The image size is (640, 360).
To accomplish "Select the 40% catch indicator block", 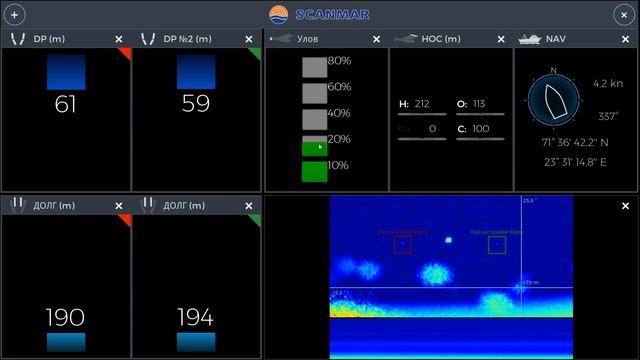I will [314, 119].
